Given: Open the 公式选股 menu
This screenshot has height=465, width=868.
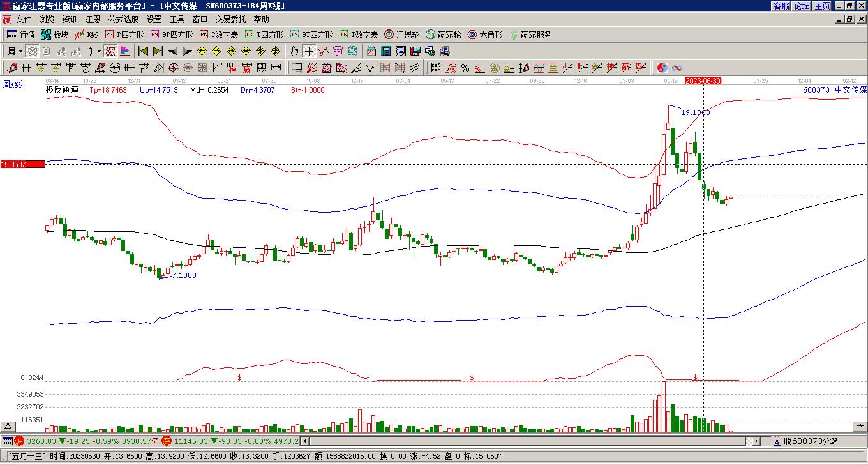Looking at the screenshot, I should [x=123, y=19].
